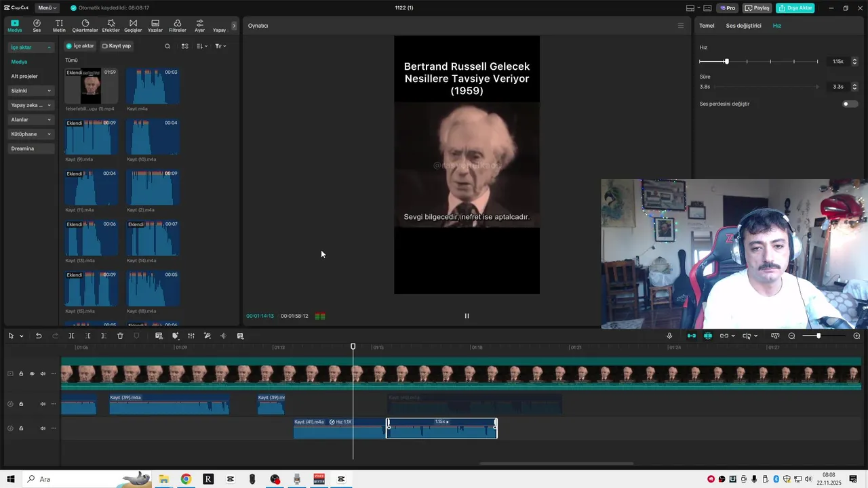Toggle the Ses perdesini değiştir switch
The width and height of the screenshot is (868, 488).
(850, 104)
